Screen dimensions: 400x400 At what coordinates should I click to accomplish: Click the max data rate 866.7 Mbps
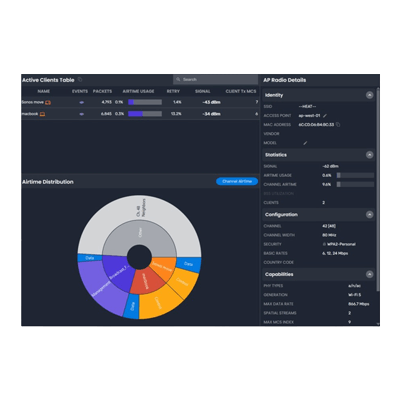tap(359, 304)
